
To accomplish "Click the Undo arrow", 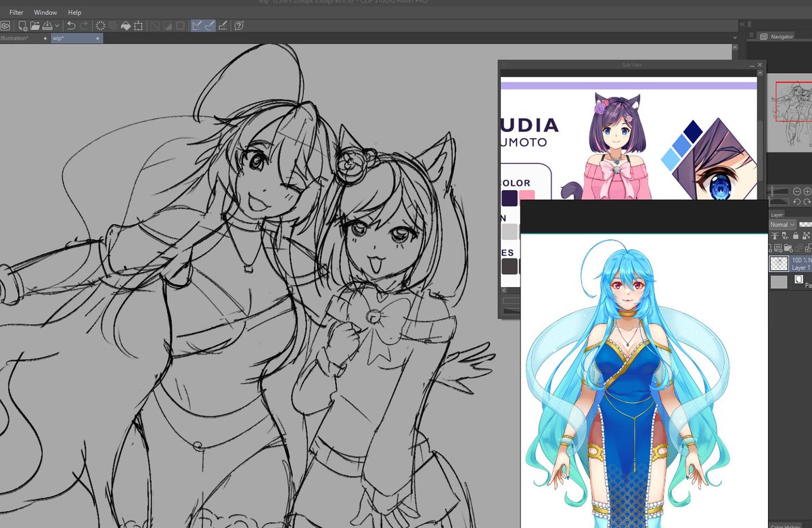I will pos(71,26).
